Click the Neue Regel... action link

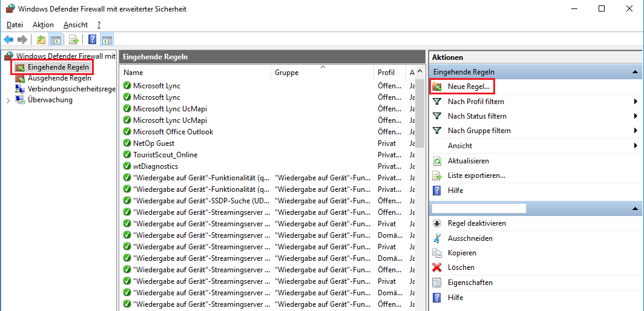[x=468, y=87]
